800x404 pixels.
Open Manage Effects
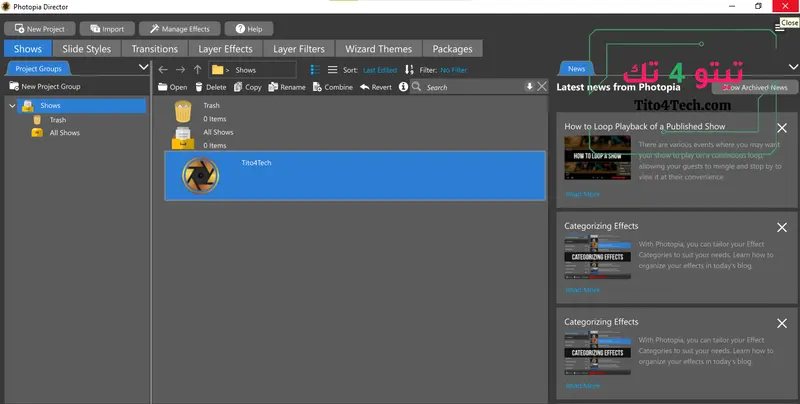point(180,29)
